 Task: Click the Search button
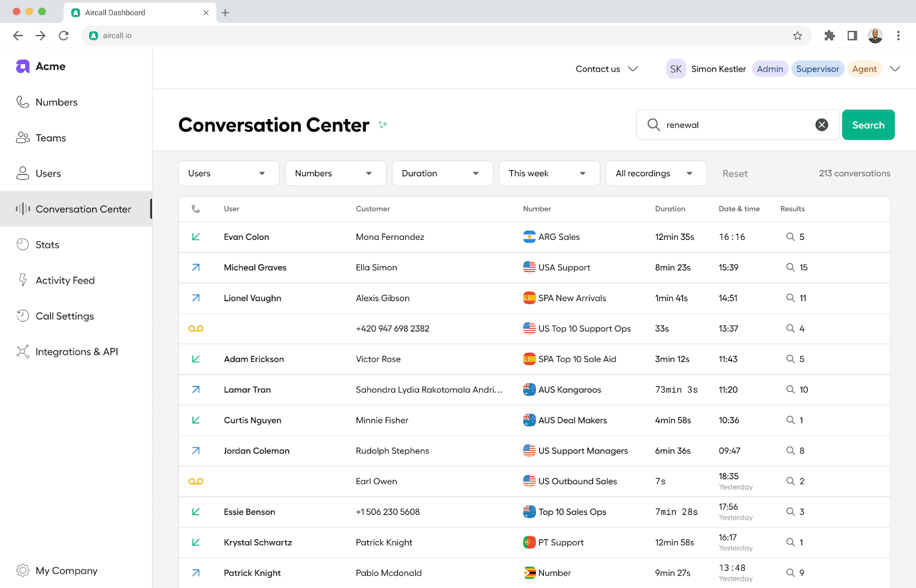coord(868,125)
